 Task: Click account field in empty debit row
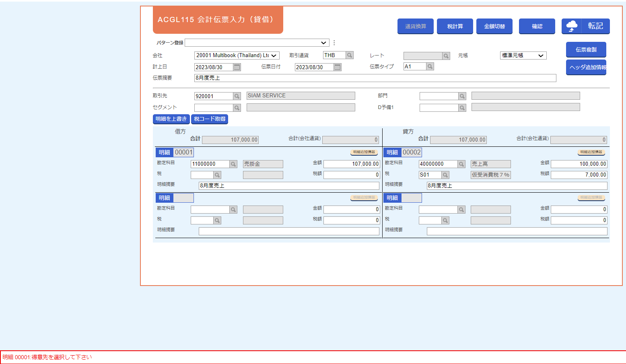pos(210,210)
